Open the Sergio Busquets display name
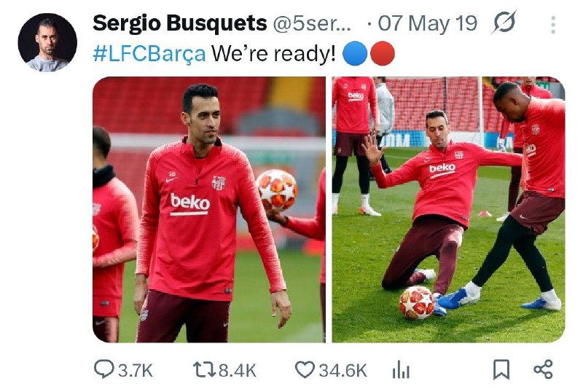The image size is (583, 392). [x=179, y=23]
